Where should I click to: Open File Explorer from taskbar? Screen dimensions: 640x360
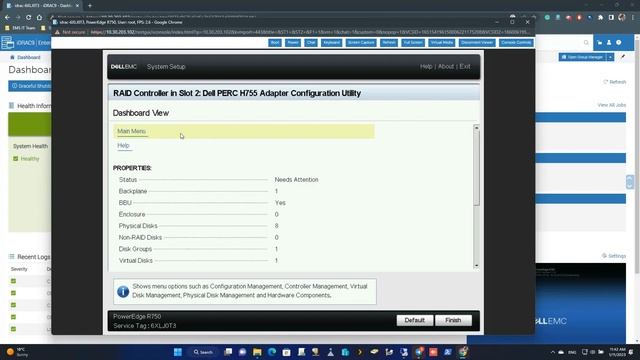257,352
